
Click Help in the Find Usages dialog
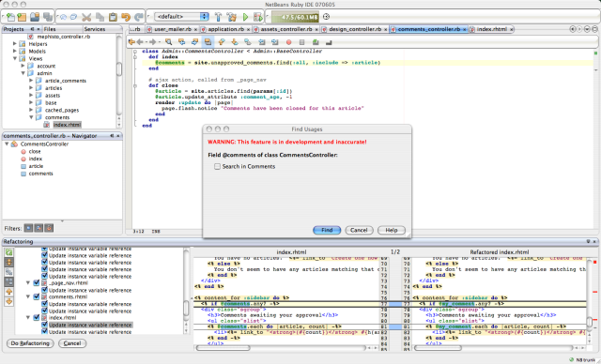pos(391,230)
